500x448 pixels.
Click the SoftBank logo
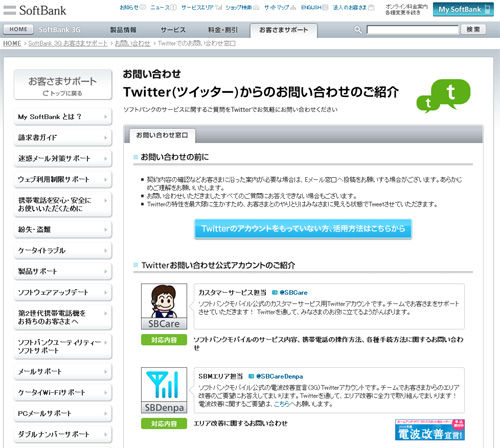coord(35,10)
